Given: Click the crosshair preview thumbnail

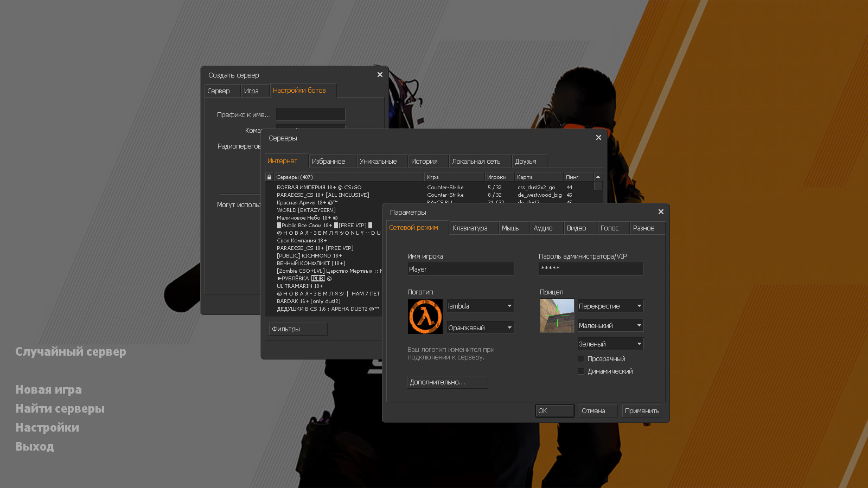Looking at the screenshot, I should click(557, 316).
